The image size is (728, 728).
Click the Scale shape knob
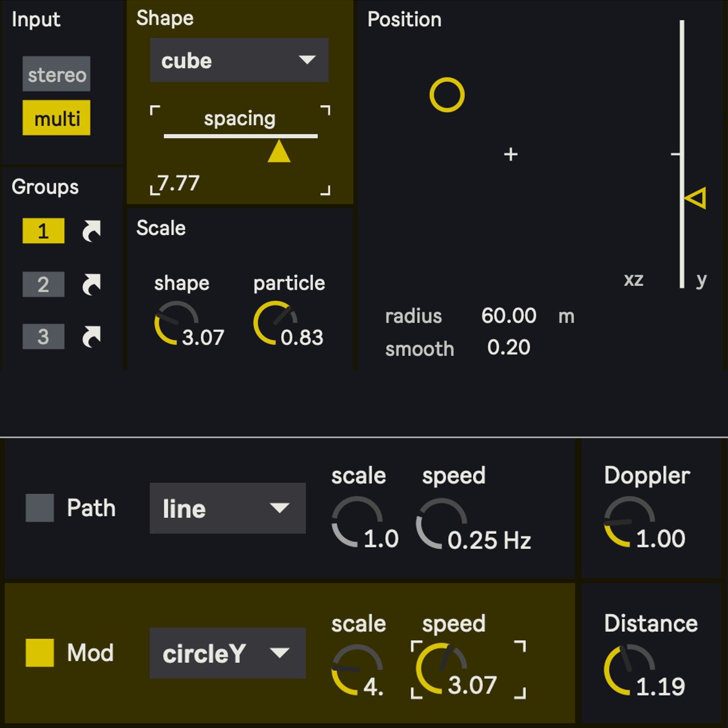click(176, 323)
